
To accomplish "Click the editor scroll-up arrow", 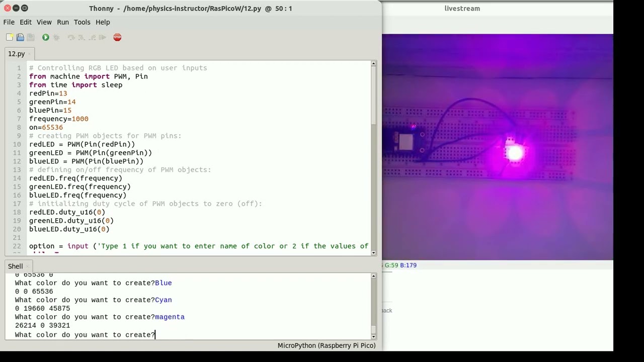I will click(x=373, y=64).
